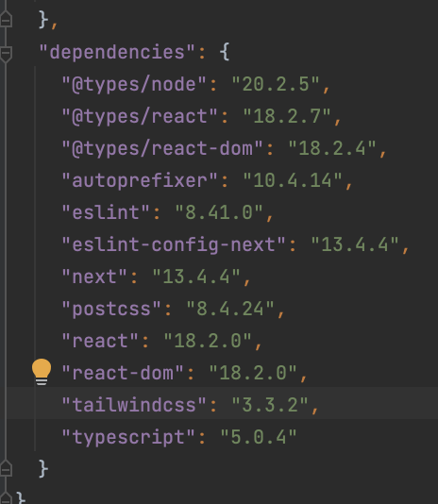Click the "tailwindcss" key on highlighted line
The width and height of the screenshot is (438, 504).
tap(134, 405)
